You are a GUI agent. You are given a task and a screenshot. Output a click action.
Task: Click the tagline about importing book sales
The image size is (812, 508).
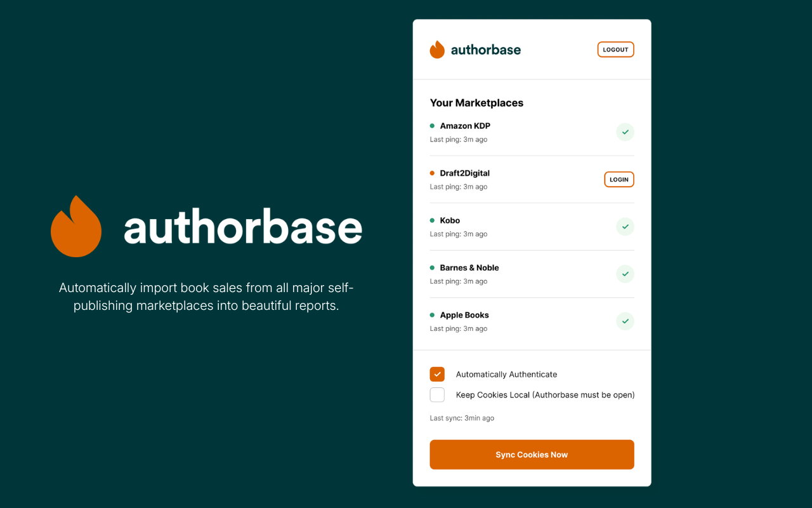pos(206,297)
